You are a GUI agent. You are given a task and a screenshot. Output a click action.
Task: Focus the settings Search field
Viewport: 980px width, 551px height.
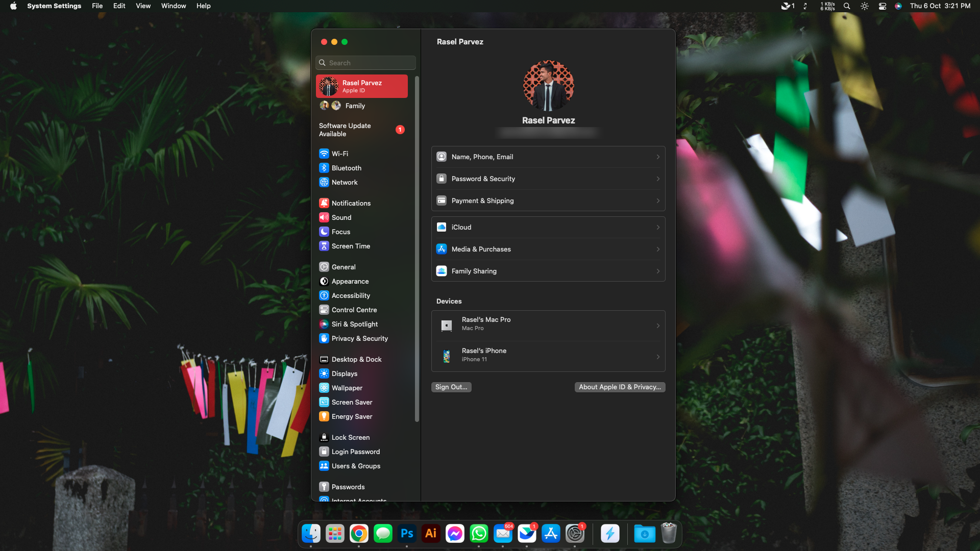click(x=365, y=63)
